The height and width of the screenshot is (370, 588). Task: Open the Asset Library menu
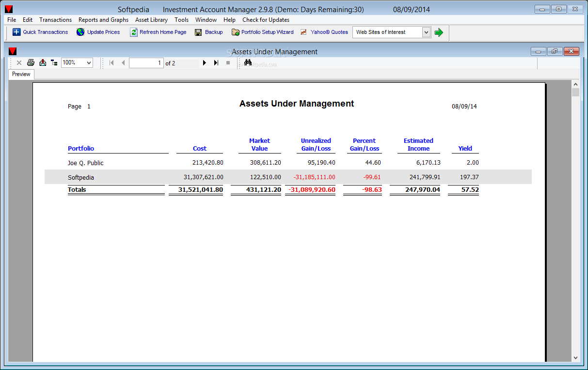[x=151, y=20]
